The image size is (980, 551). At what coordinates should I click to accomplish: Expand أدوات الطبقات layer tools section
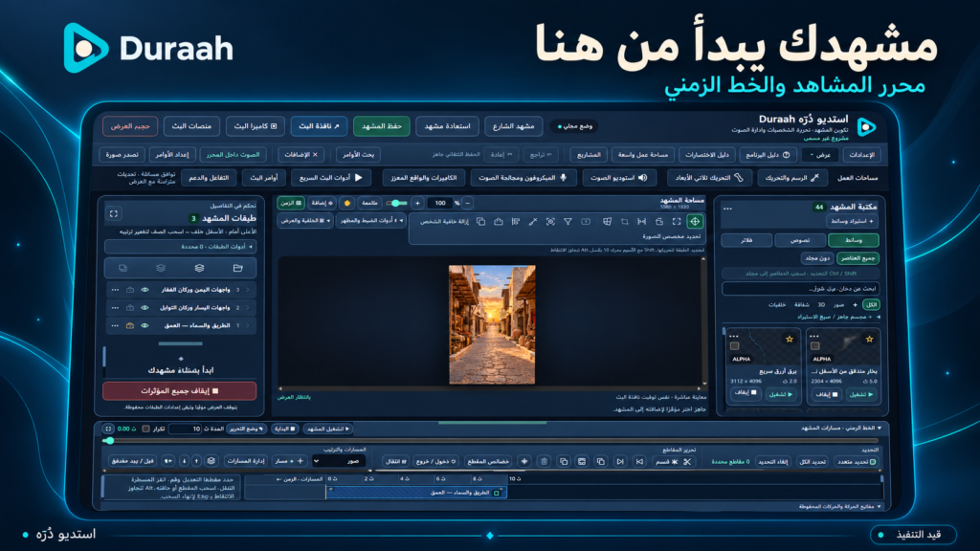(x=181, y=247)
